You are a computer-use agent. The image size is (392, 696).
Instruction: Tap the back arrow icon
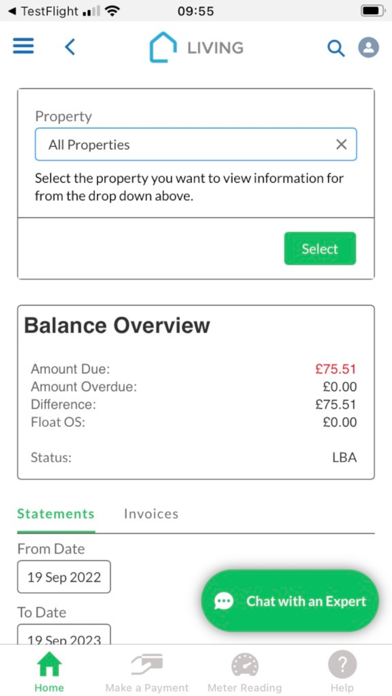tap(70, 47)
